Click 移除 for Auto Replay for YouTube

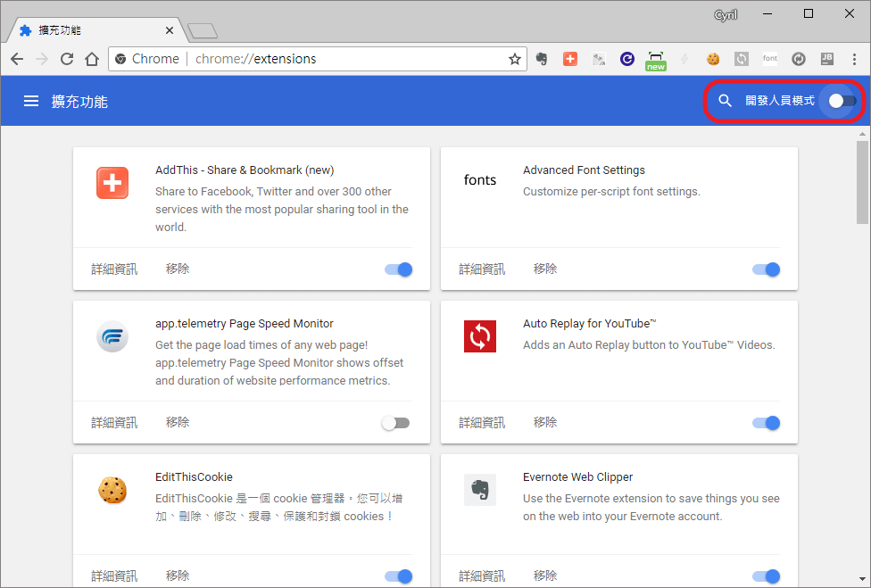point(545,423)
